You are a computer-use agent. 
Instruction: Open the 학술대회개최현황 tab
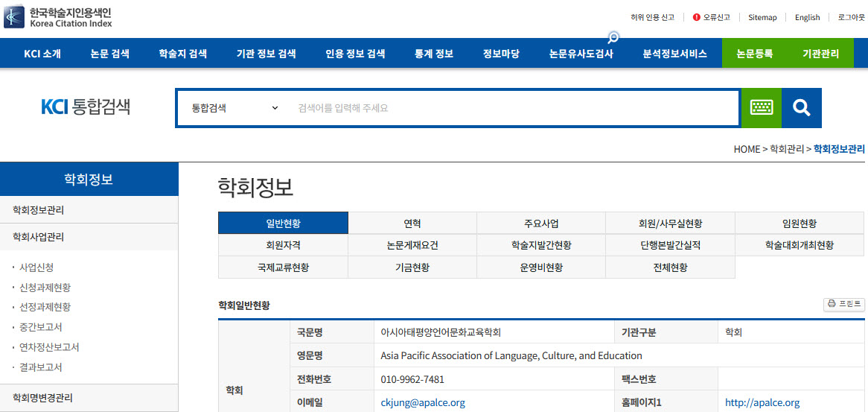coord(799,245)
